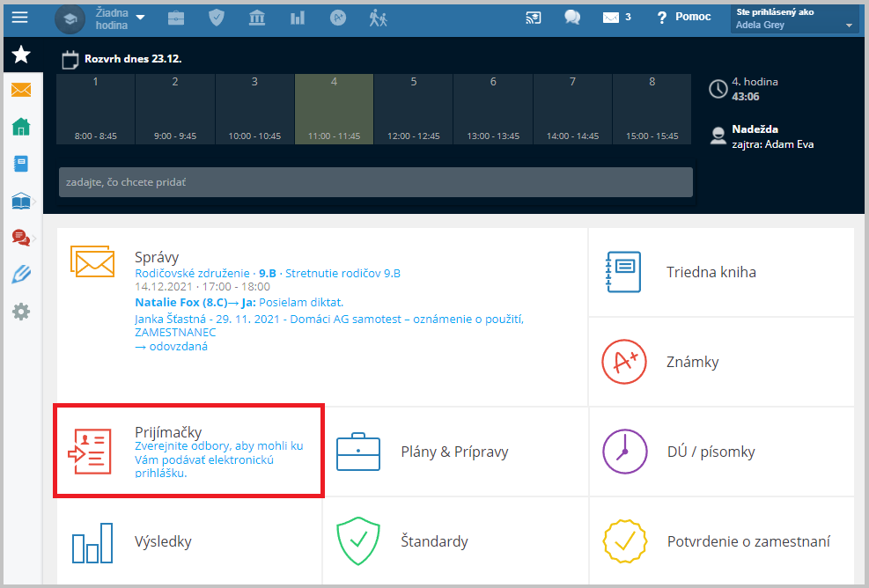Open mail envelope with 3 messages
This screenshot has width=869, height=588.
tap(616, 18)
